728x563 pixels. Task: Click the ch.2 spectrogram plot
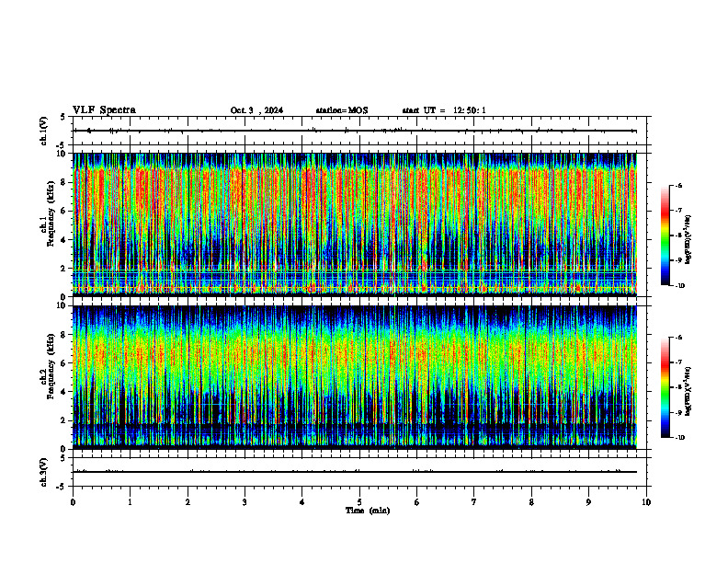point(355,377)
